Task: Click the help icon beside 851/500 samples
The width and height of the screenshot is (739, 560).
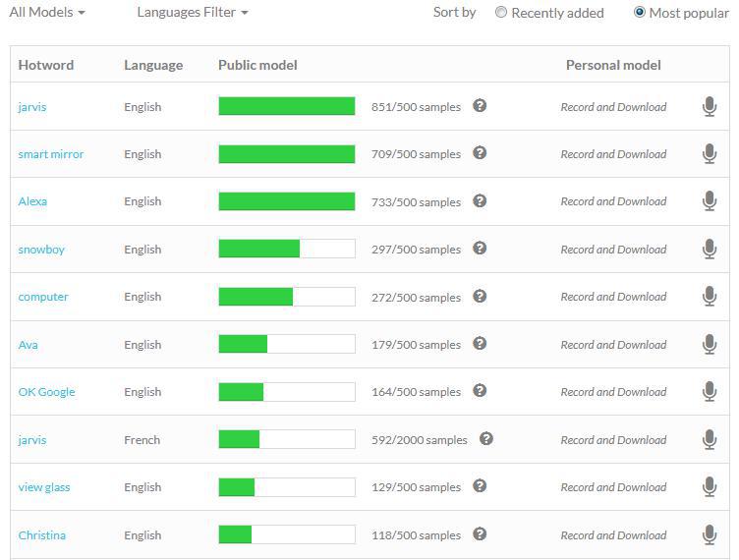Action: 480,106
